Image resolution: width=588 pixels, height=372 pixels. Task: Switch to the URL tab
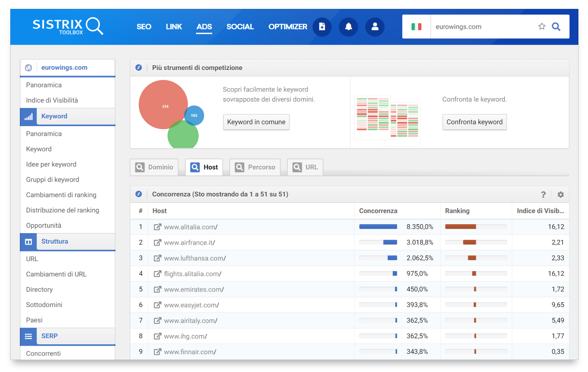305,167
